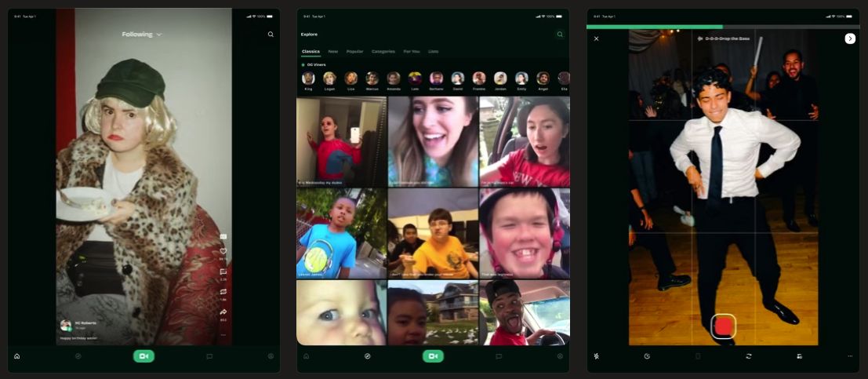The height and width of the screenshot is (379, 868).
Task: Toggle captions icon above the like button
Action: click(x=223, y=235)
